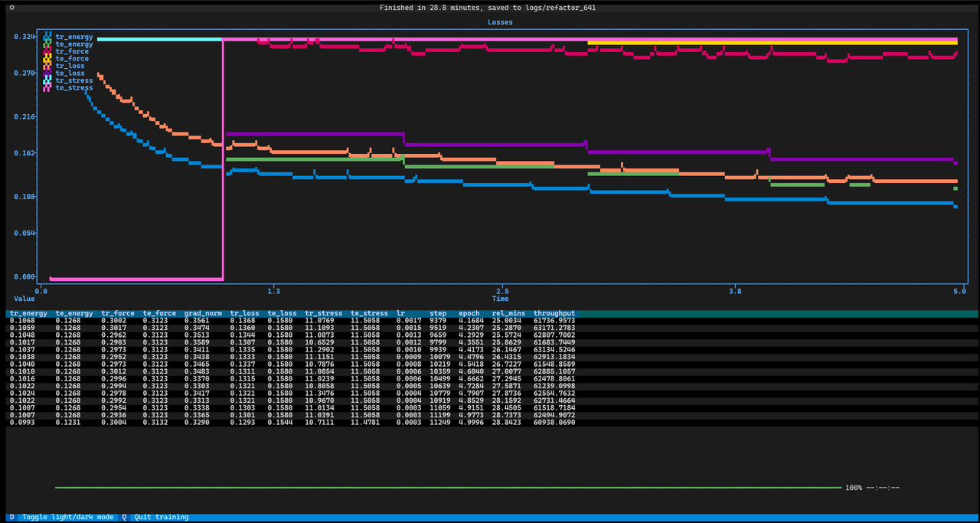Select the throughput cell 61736.9573
Viewport: 980px width, 523px height.
point(554,321)
